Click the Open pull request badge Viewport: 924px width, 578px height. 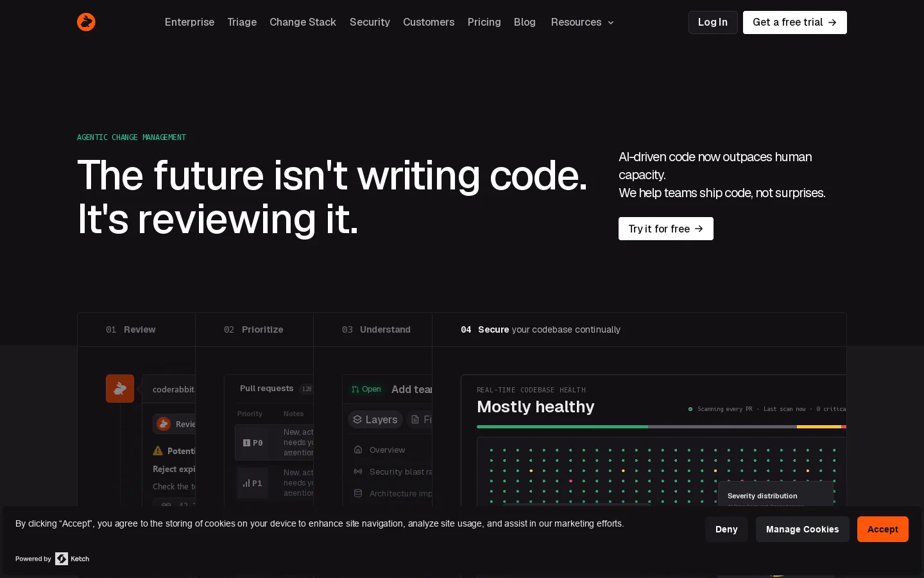pos(366,389)
